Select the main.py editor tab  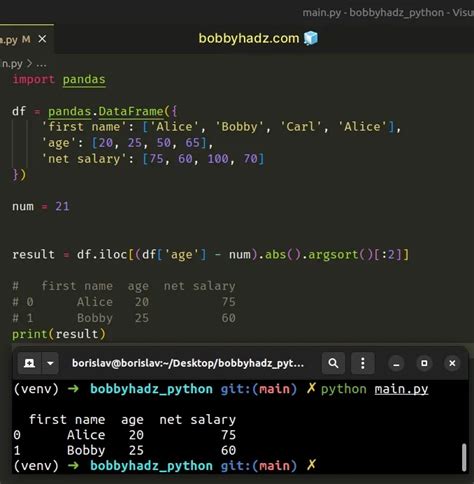[27, 39]
